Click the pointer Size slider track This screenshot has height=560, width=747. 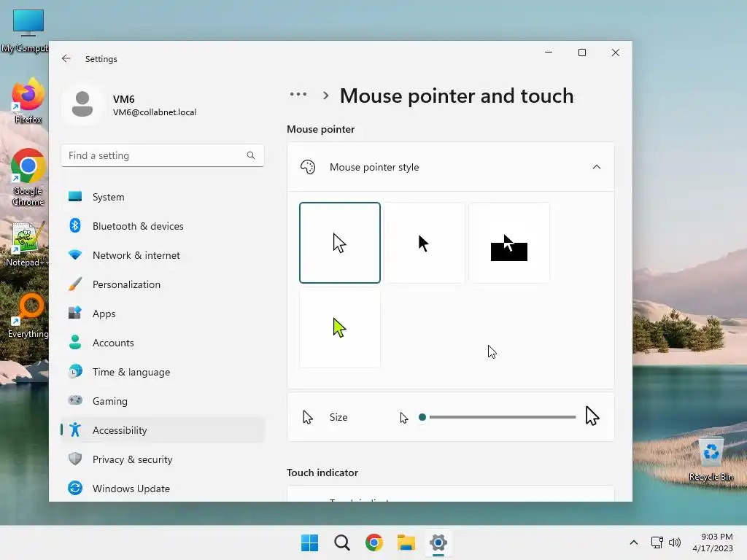coord(502,417)
